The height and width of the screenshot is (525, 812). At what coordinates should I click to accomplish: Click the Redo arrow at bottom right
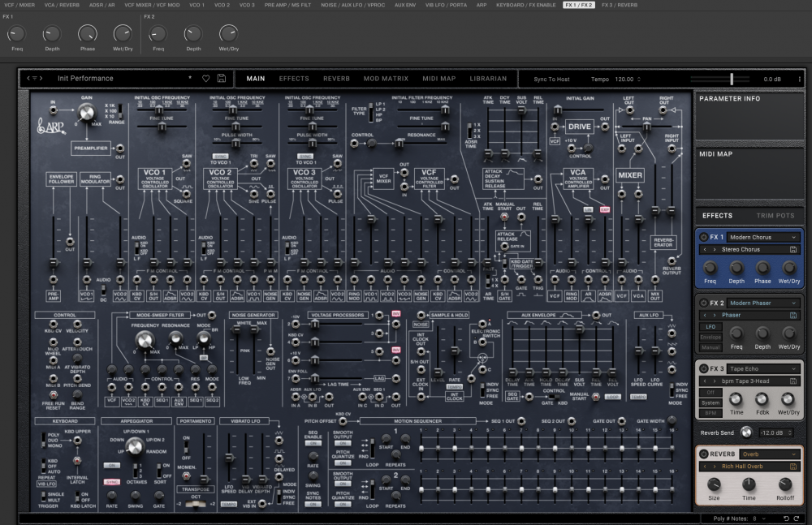(796, 519)
